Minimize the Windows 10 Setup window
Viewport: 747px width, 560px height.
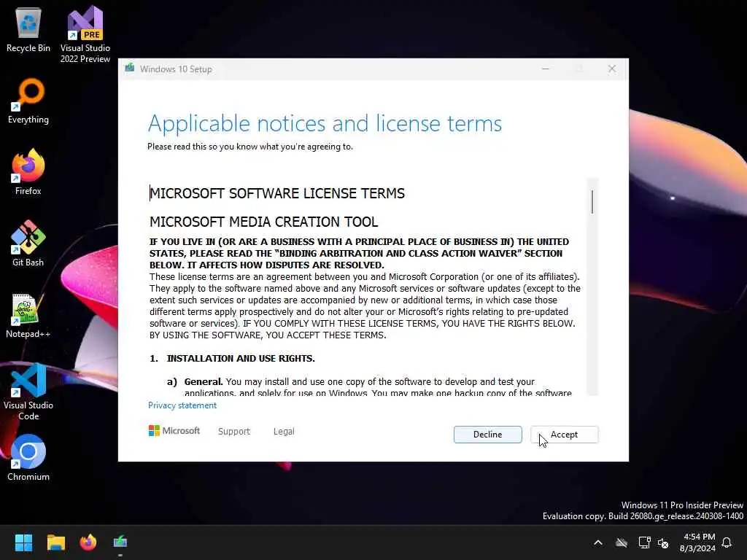point(546,69)
